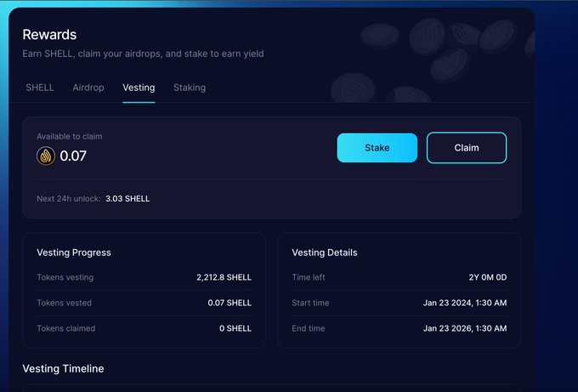Click the 'Available to claim' label
Image resolution: width=578 pixels, height=392 pixels.
pos(70,136)
